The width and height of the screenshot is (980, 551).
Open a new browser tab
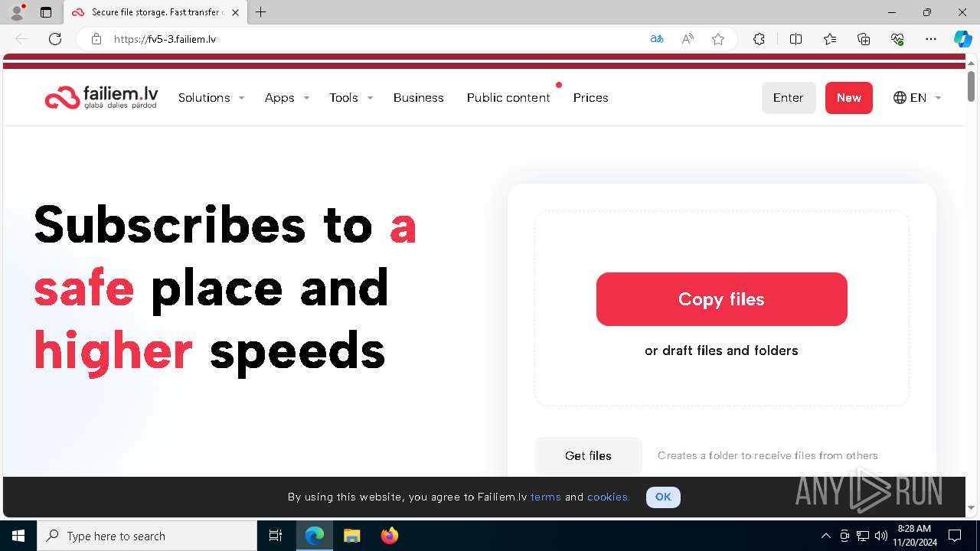point(261,12)
